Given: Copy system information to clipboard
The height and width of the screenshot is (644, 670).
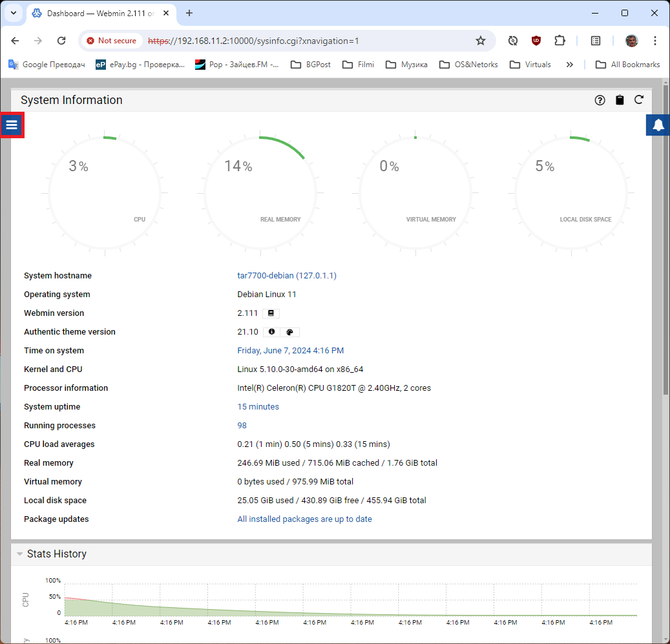Looking at the screenshot, I should click(620, 100).
